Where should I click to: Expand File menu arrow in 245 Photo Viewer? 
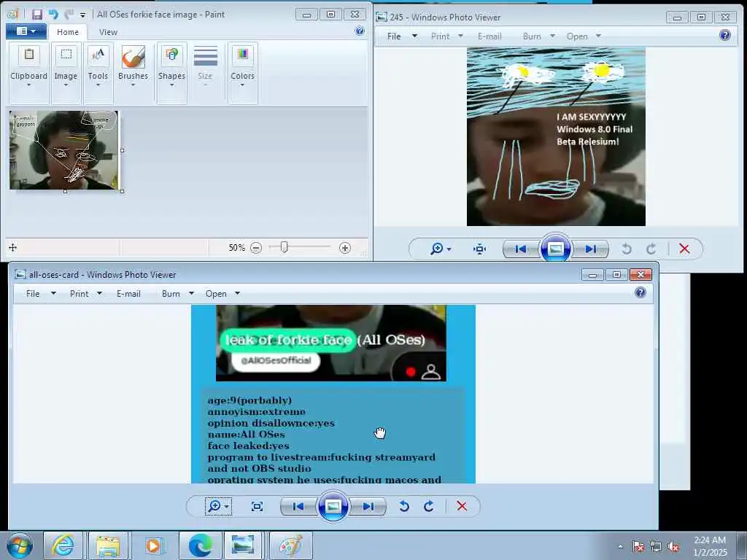coord(414,36)
